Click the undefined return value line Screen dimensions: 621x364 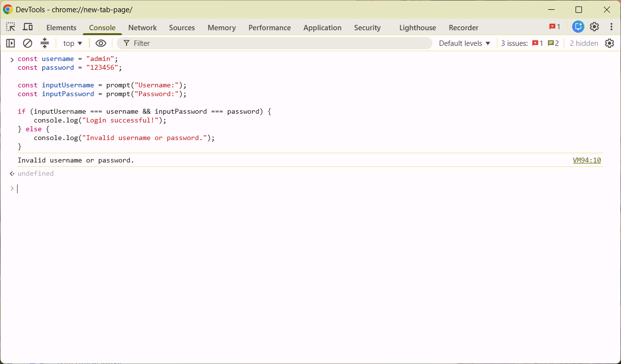tap(36, 173)
